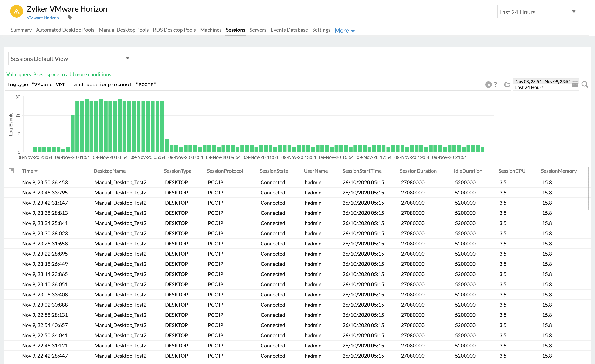
Task: Click the VMware Horizon link
Action: (x=42, y=18)
